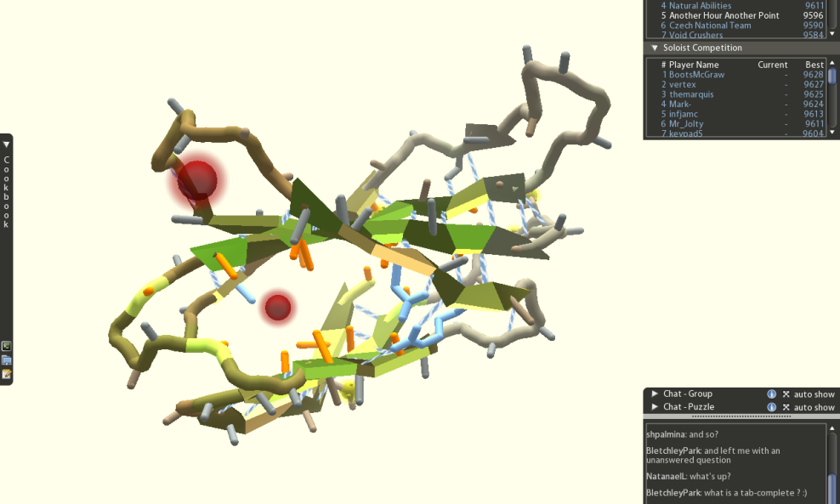Click the Current column header
This screenshot has height=504, width=840.
tap(773, 65)
